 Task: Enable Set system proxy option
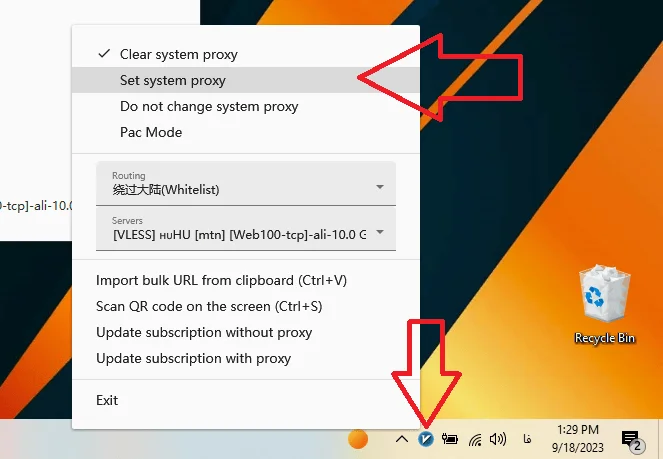[173, 80]
